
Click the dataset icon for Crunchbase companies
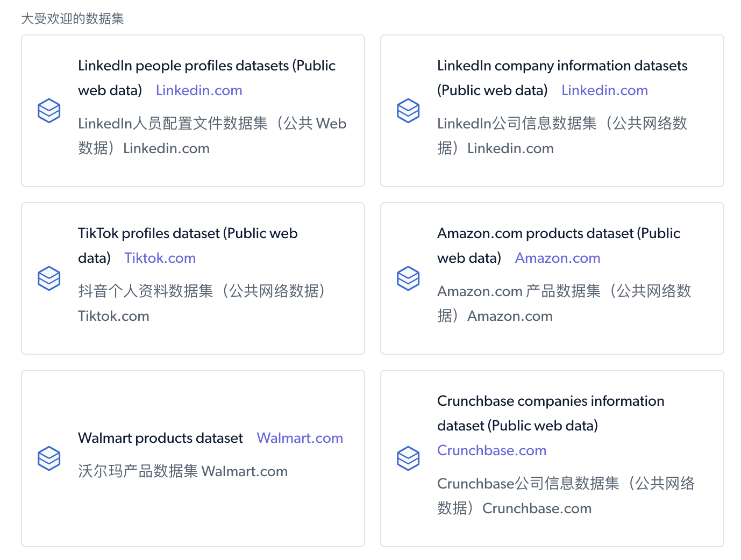[408, 458]
